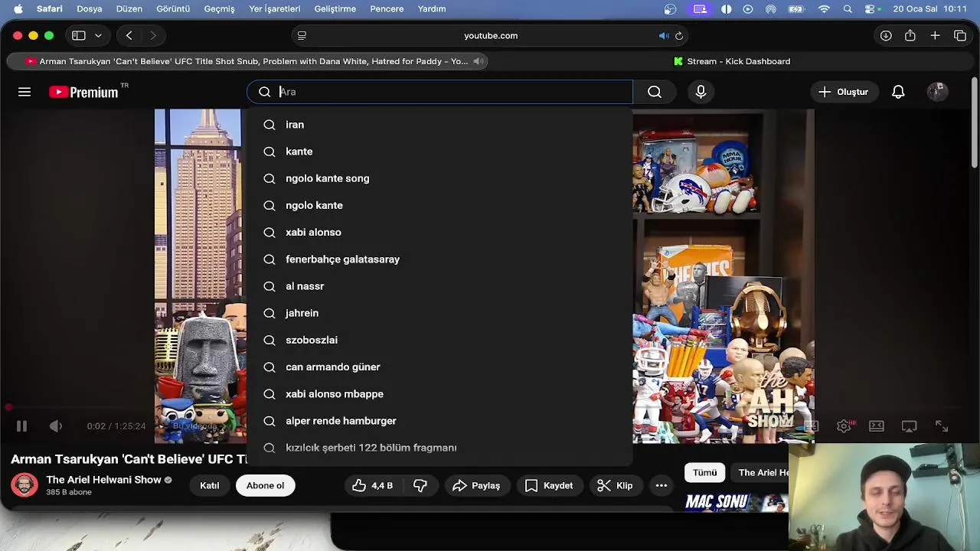This screenshot has height=551, width=980.
Task: Select the 'kante' search suggestion
Action: click(x=439, y=152)
